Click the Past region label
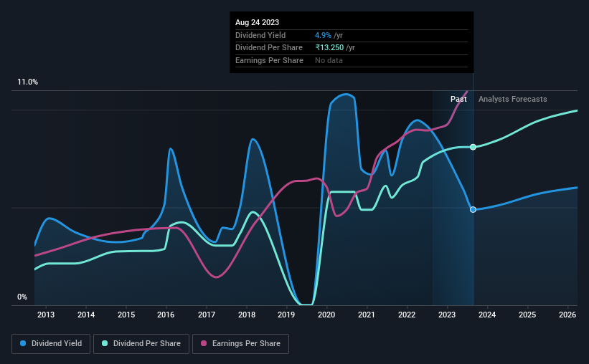Screen dimensions: 589x364 458,99
